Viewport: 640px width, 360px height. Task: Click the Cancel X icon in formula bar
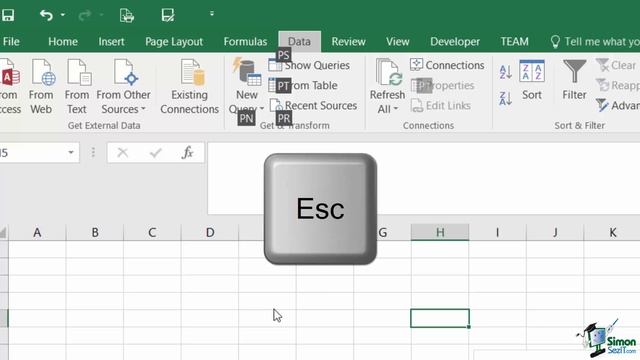pyautogui.click(x=122, y=153)
